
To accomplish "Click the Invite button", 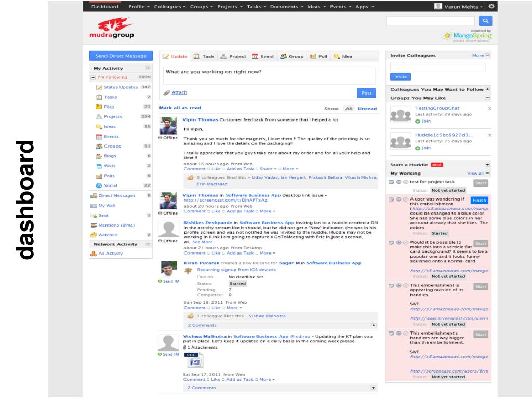I will tap(401, 77).
